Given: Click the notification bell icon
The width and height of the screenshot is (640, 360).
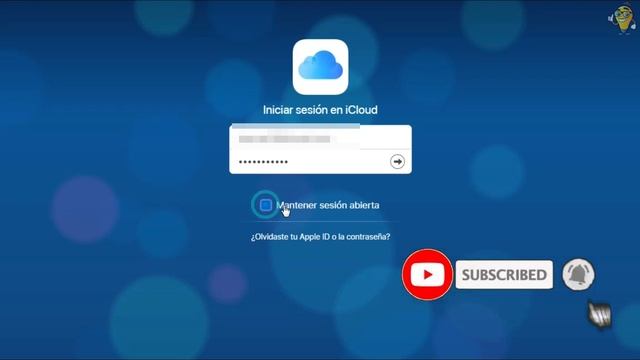Looking at the screenshot, I should pos(578,274).
